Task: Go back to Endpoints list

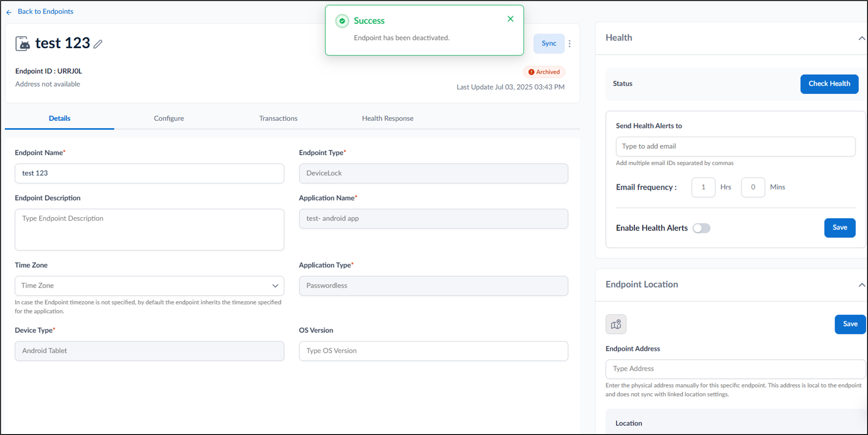Action: point(45,11)
